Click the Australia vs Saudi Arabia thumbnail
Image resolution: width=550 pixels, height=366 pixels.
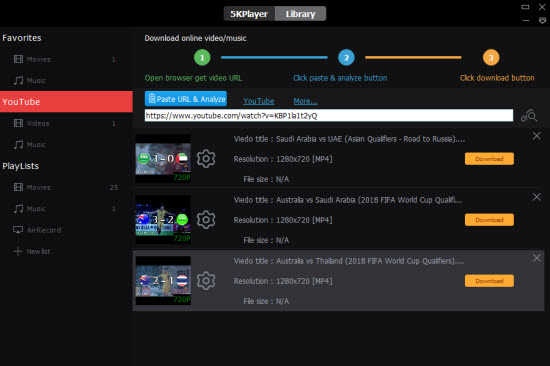(163, 220)
